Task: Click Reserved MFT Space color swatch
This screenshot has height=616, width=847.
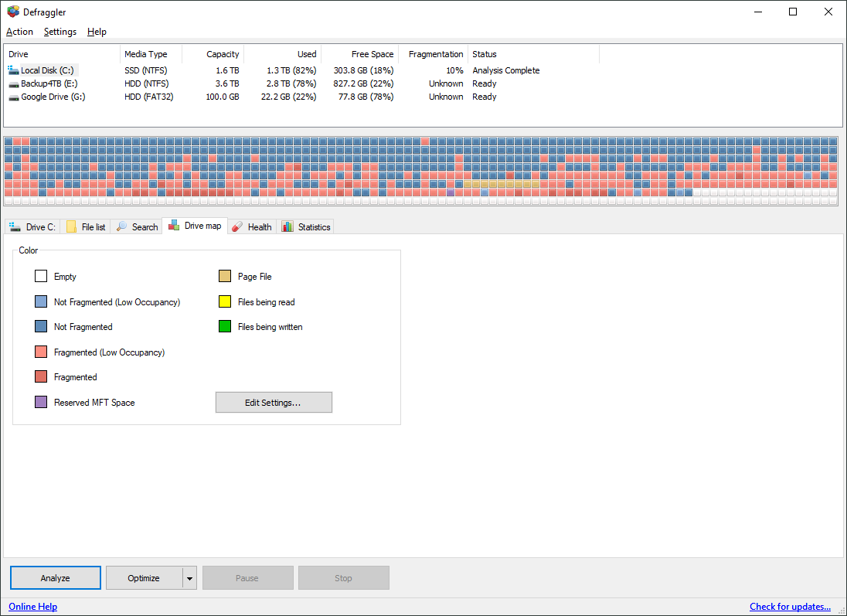Action: pyautogui.click(x=41, y=402)
